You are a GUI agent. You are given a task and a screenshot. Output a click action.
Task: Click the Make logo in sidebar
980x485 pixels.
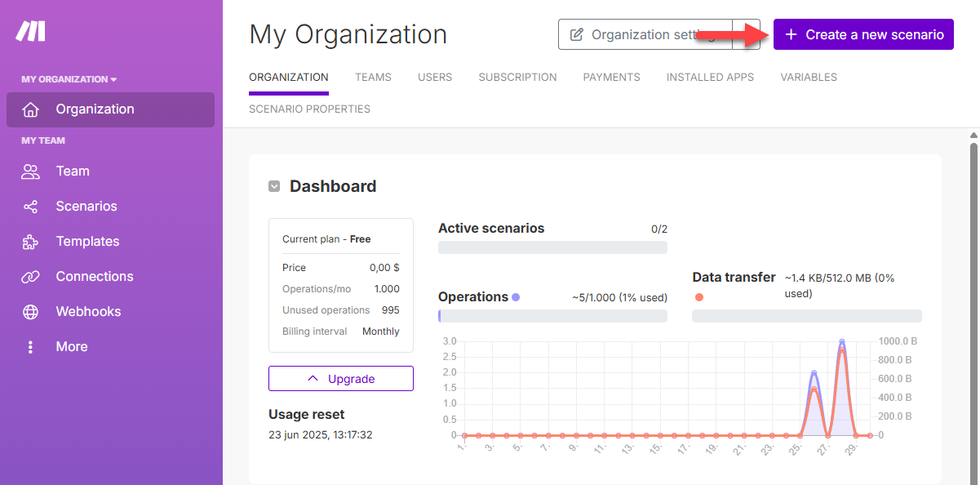pos(30,32)
